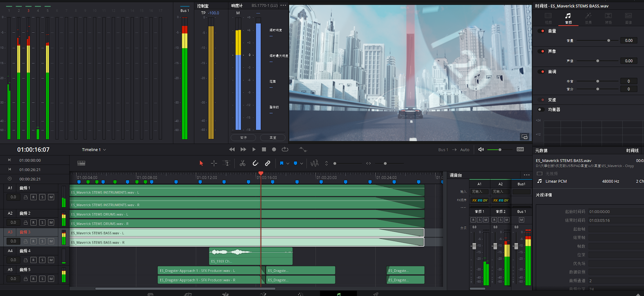Open the 效果 inspector tab

(x=588, y=19)
